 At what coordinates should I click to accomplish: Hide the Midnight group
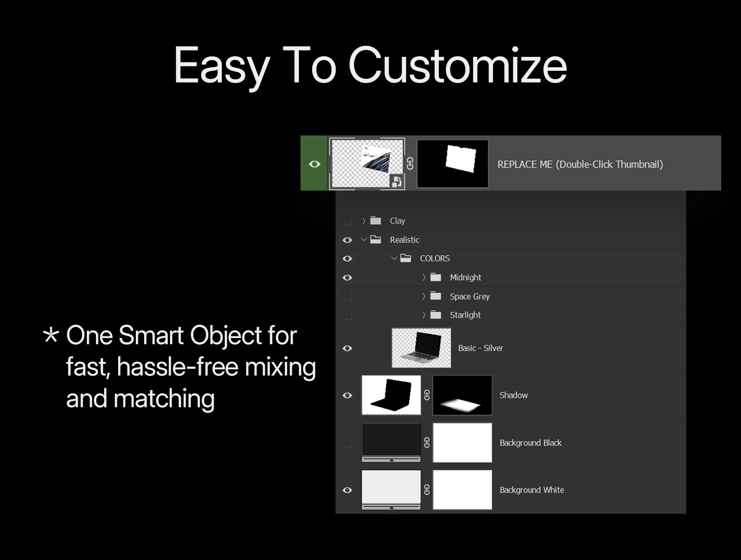pos(347,278)
